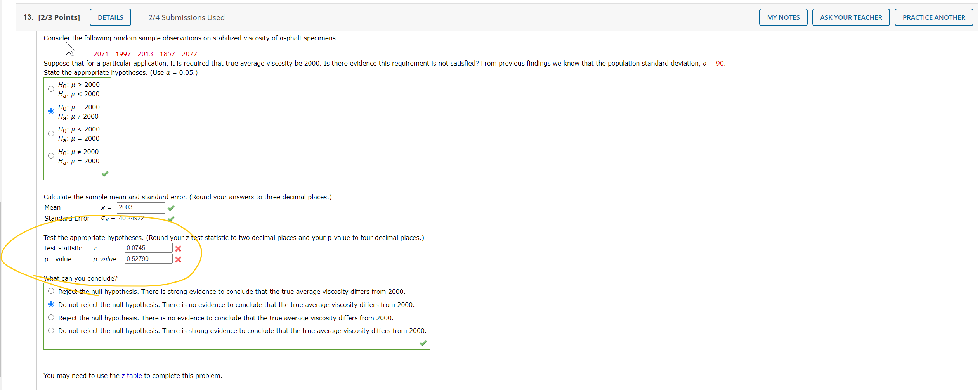Click the p-value input field
The image size is (980, 390).
(x=148, y=259)
